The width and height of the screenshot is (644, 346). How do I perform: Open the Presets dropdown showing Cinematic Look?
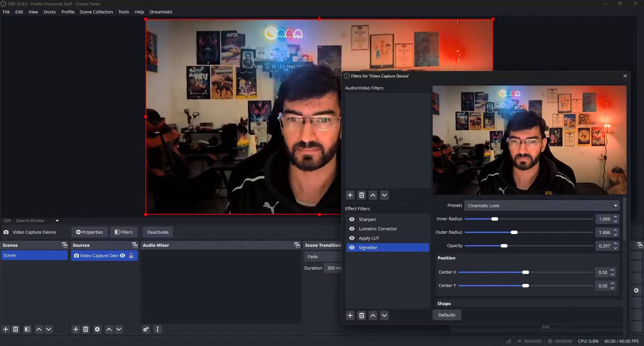coord(541,206)
